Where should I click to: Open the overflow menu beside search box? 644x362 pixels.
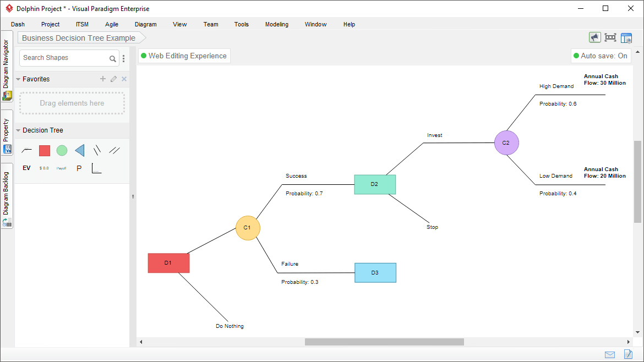point(123,58)
